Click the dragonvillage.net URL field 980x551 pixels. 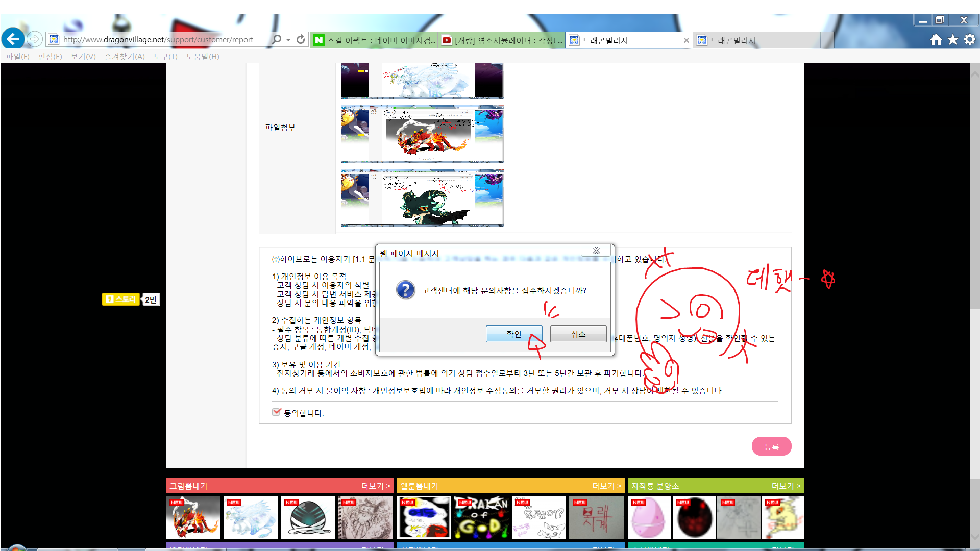point(158,40)
